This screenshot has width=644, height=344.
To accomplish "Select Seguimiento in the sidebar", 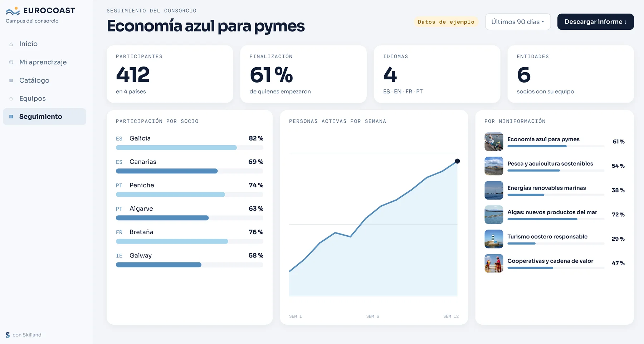I will (44, 117).
